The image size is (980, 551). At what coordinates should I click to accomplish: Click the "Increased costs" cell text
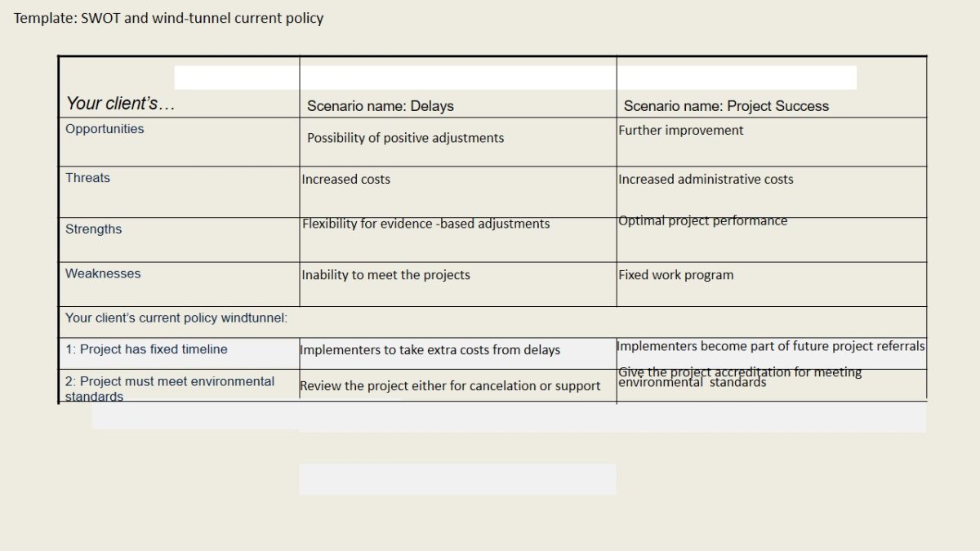point(346,180)
